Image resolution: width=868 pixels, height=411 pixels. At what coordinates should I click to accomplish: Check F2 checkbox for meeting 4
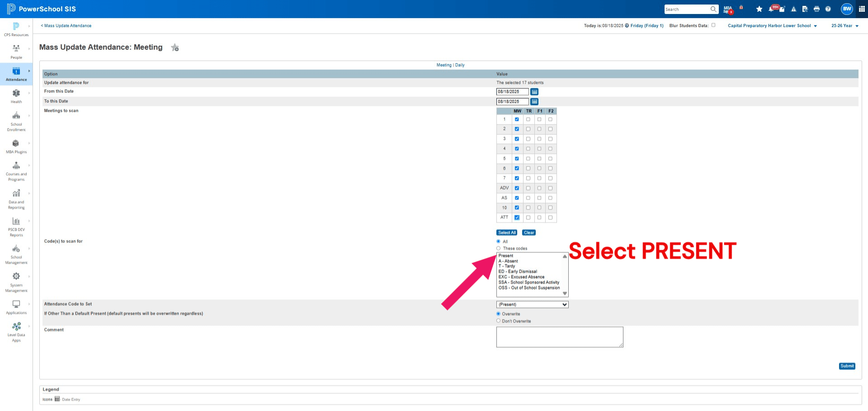tap(550, 149)
